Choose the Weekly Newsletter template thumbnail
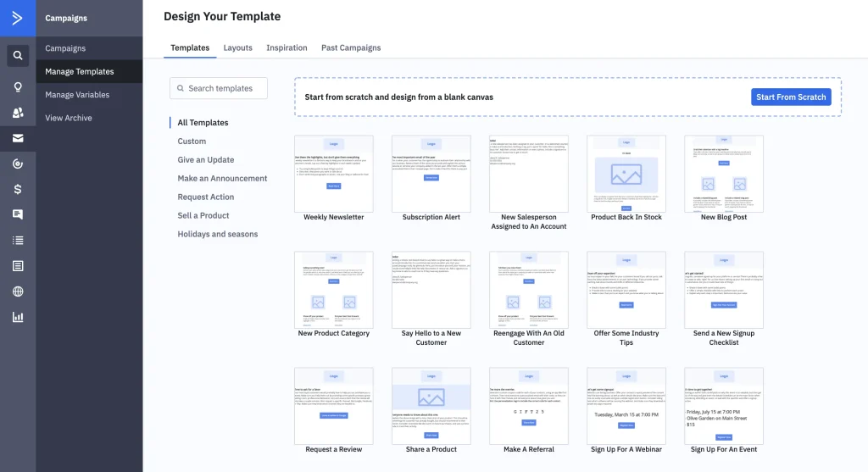 [334, 174]
